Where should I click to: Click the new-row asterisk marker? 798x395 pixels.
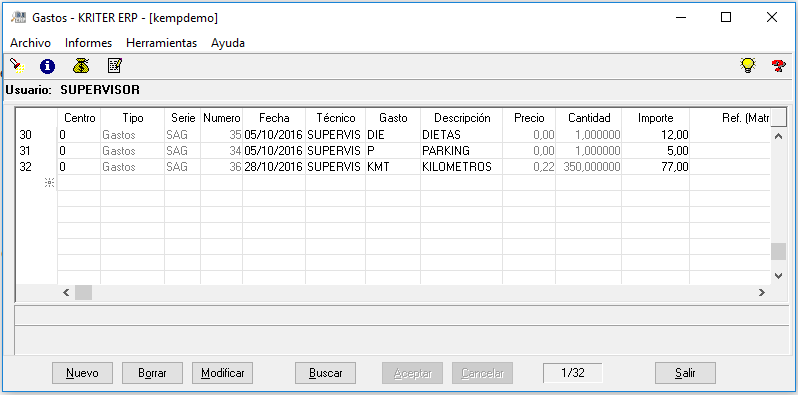point(49,183)
